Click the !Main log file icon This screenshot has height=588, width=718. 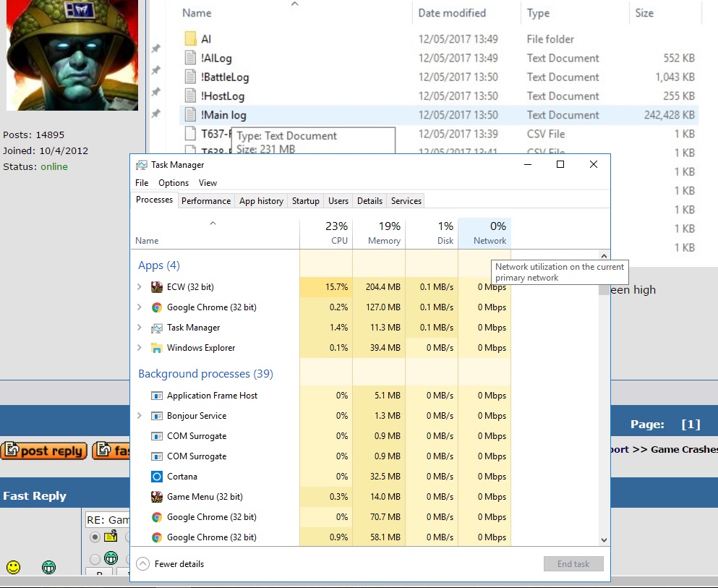tap(190, 114)
